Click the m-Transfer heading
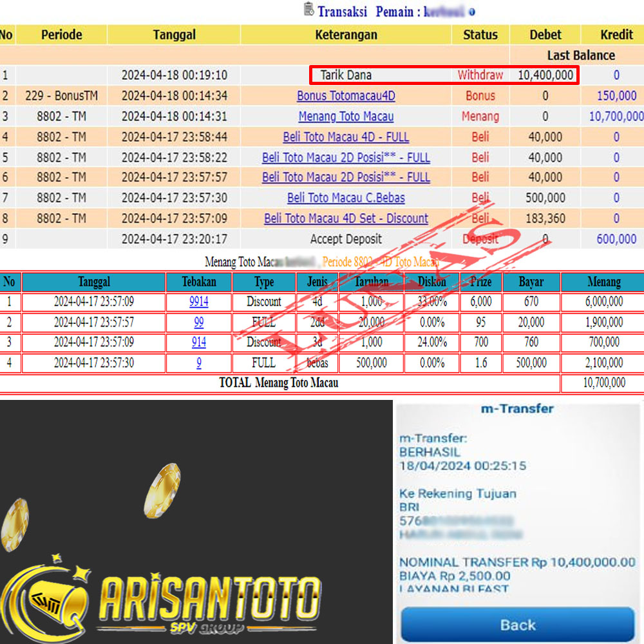The image size is (644, 644). click(517, 409)
